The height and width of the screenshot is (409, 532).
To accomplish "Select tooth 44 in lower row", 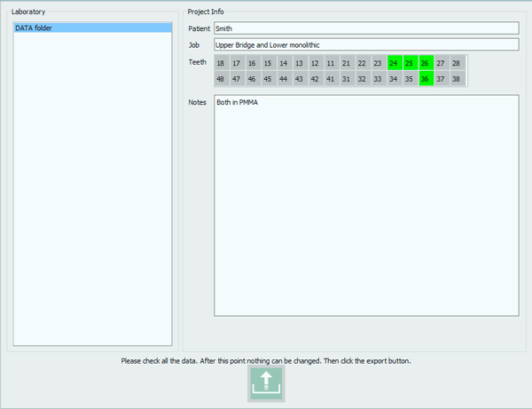I will 284,79.
